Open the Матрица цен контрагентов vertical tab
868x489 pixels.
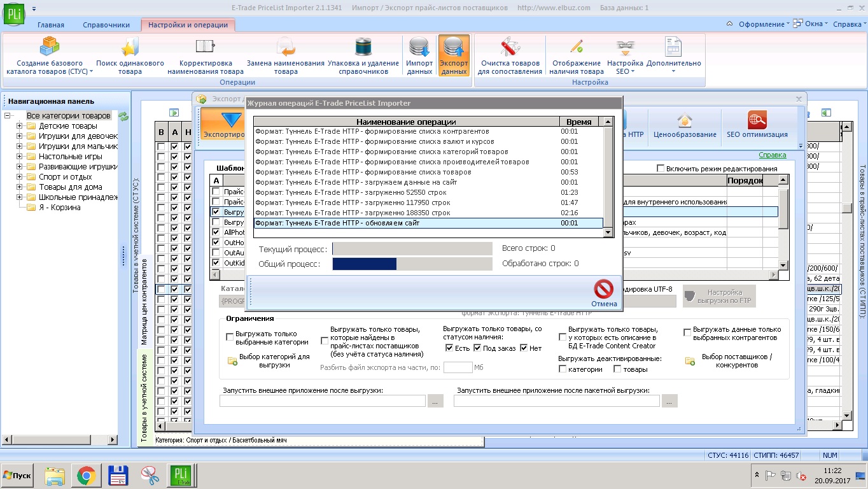click(x=144, y=301)
